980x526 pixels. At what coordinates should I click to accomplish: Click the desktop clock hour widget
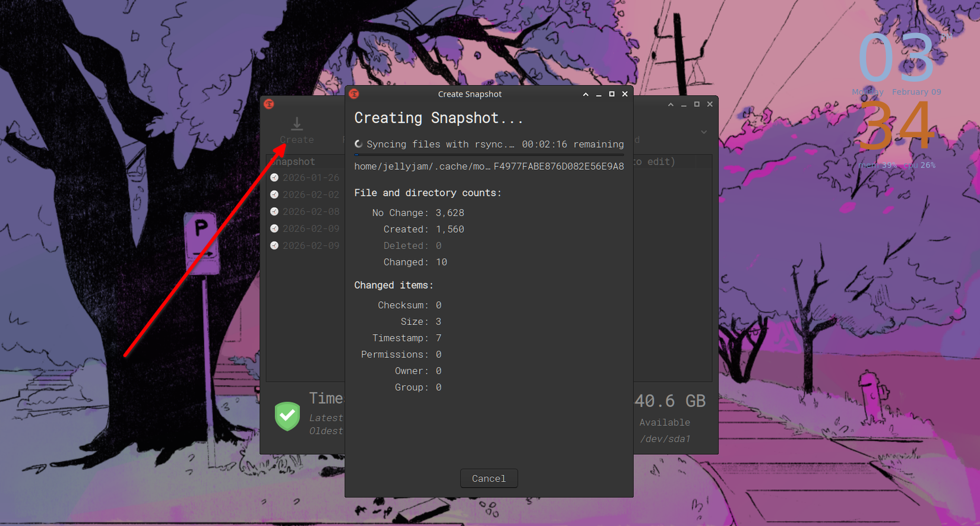click(x=896, y=58)
